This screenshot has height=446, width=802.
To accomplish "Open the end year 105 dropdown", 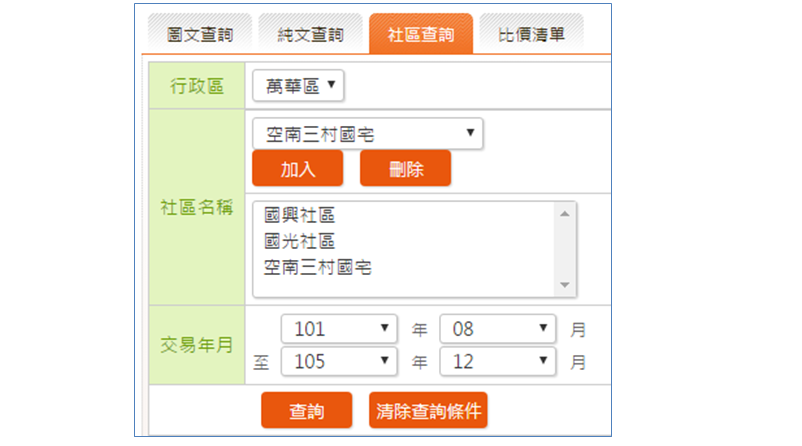I will point(340,361).
